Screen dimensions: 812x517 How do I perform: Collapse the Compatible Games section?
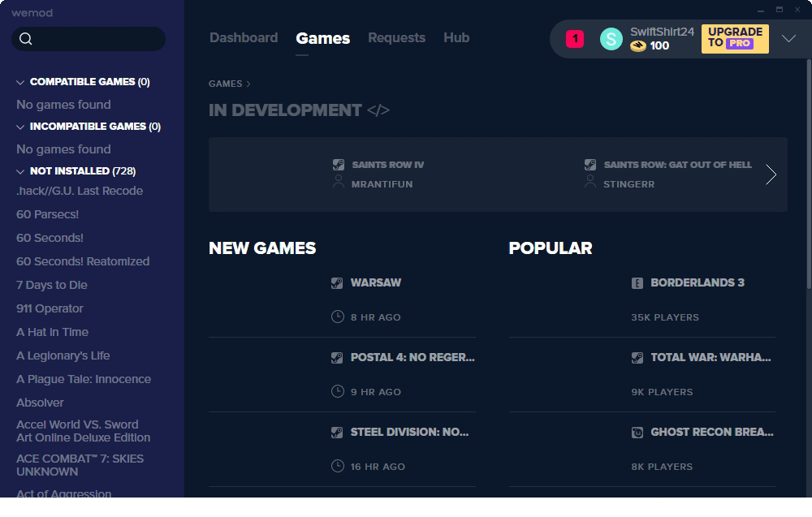tap(21, 83)
